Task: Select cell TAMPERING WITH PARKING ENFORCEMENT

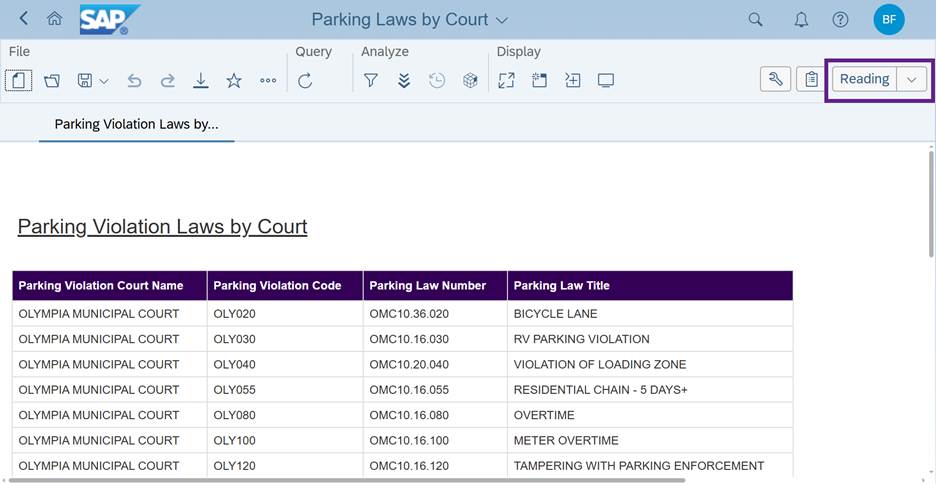Action: point(650,465)
